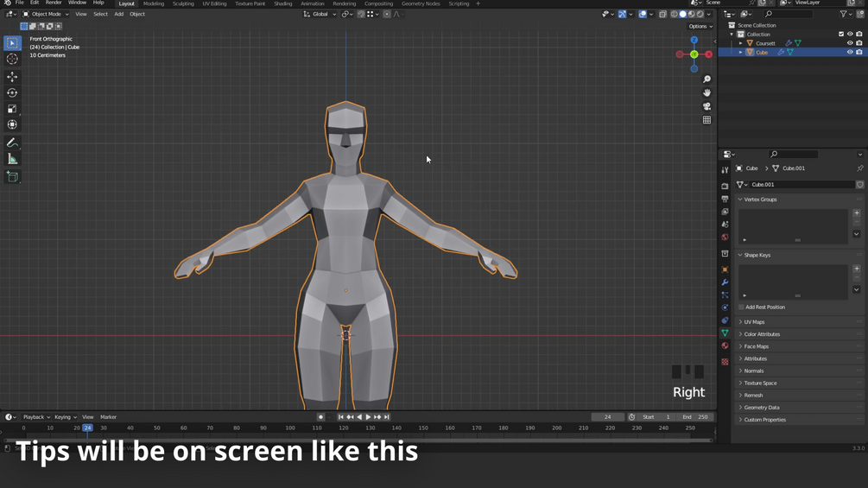
Task: Expand the UV Maps panel
Action: 754,322
